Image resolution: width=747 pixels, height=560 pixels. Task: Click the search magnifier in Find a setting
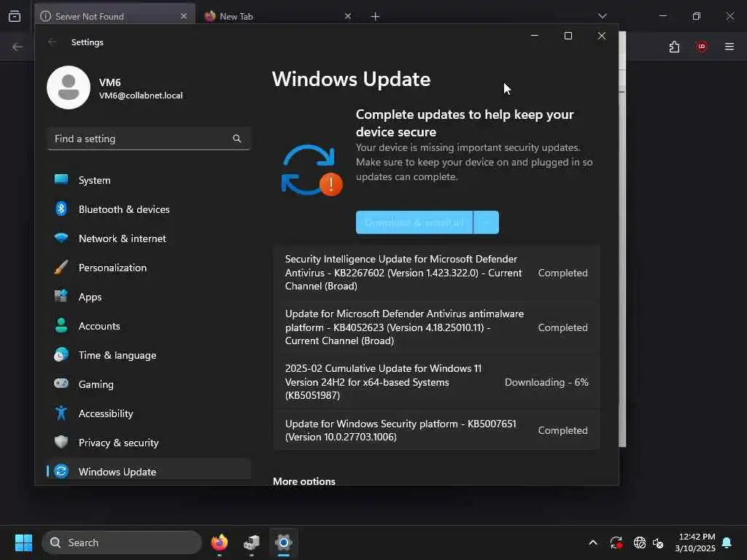point(237,139)
